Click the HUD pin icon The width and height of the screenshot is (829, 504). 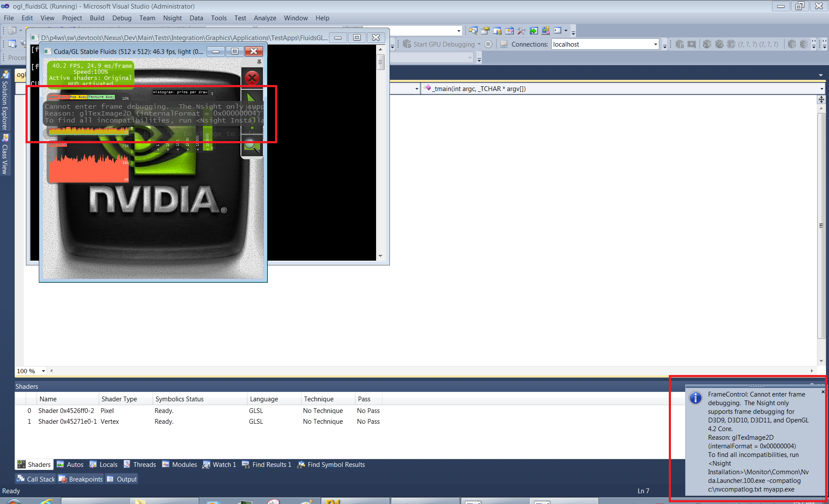pos(259,62)
